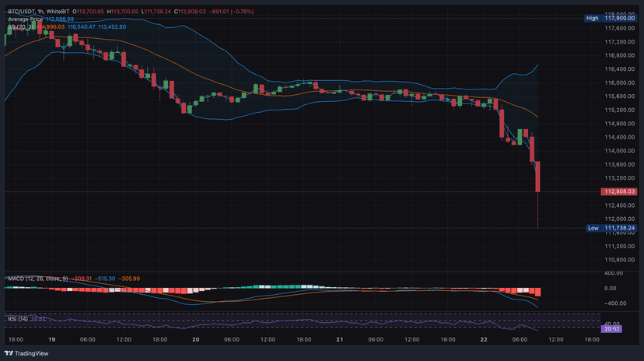Select the current price tag 112,808.03
Screen dimensions: 644x361
click(619, 191)
